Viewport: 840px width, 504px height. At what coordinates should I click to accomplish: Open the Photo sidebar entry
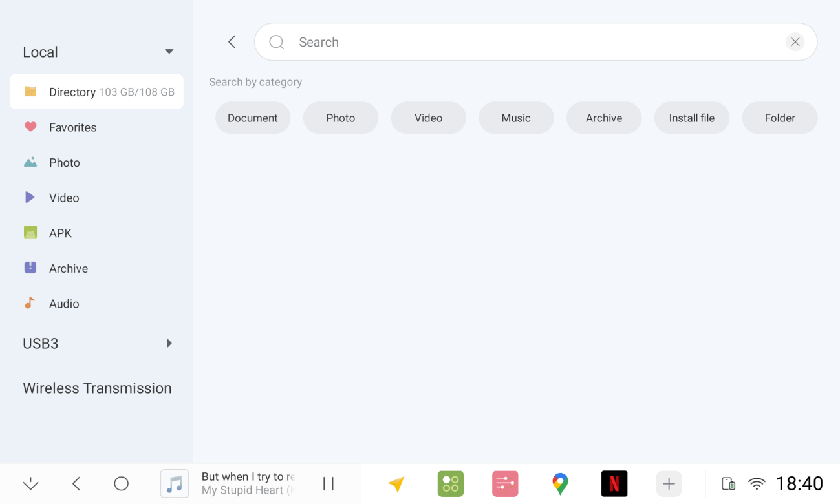[65, 163]
